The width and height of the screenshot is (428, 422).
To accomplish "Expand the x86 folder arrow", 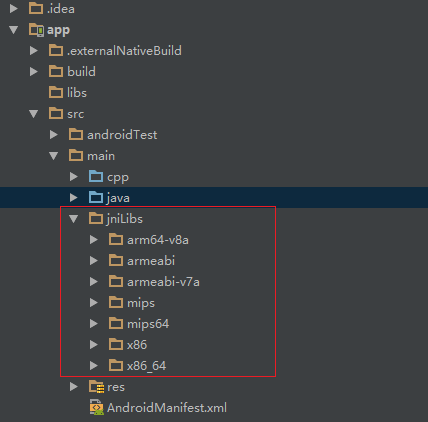I will [x=94, y=345].
